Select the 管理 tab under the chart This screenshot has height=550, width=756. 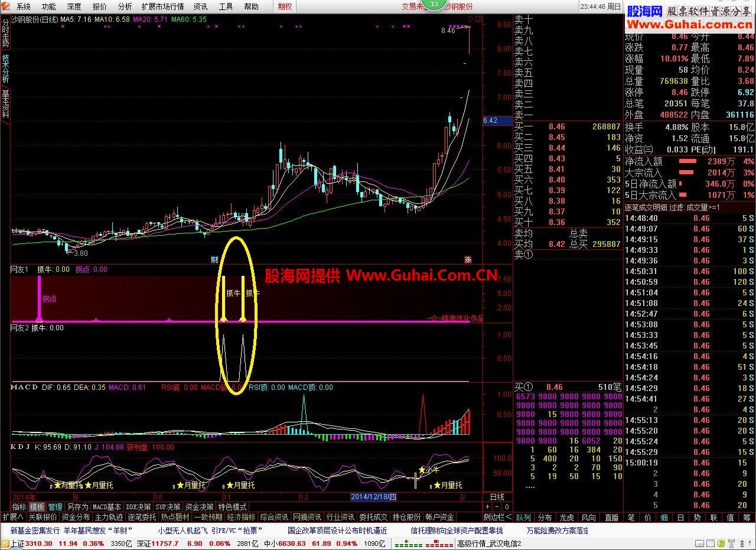[56, 507]
